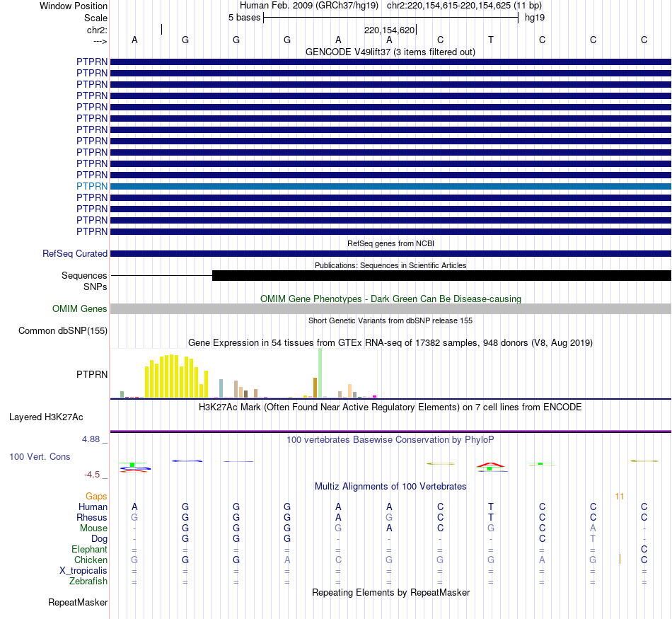672x619 pixels.
Task: Click the chr2:220,154,615-220,154,625 (11 bp) position text
Action: (x=464, y=6)
